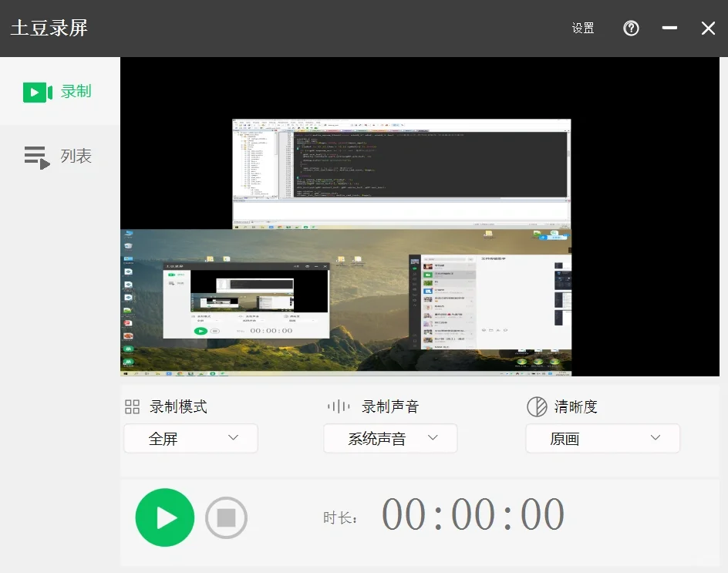Click the 时长 label
The height and width of the screenshot is (573, 728).
[x=340, y=517]
